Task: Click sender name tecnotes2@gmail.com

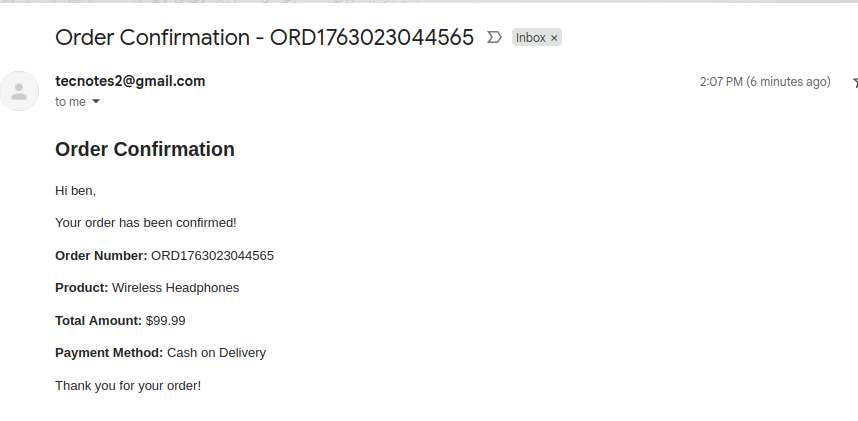Action: click(x=130, y=81)
